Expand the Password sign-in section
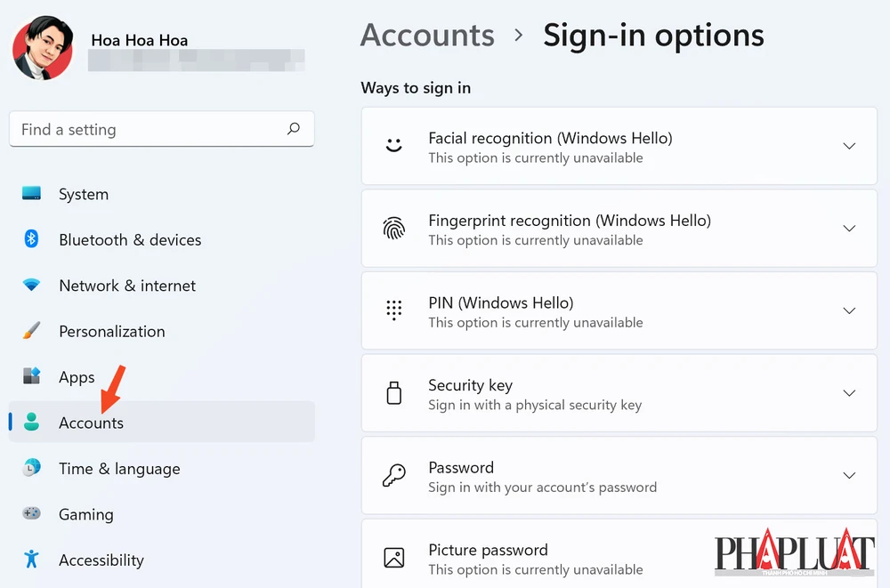890x588 pixels. tap(848, 475)
